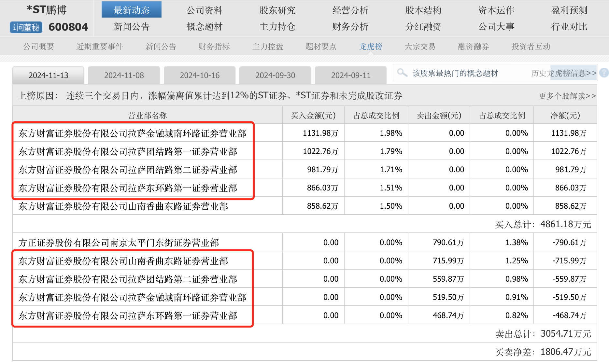Jump to the 公司概要 section
609x364 pixels.
click(x=38, y=47)
